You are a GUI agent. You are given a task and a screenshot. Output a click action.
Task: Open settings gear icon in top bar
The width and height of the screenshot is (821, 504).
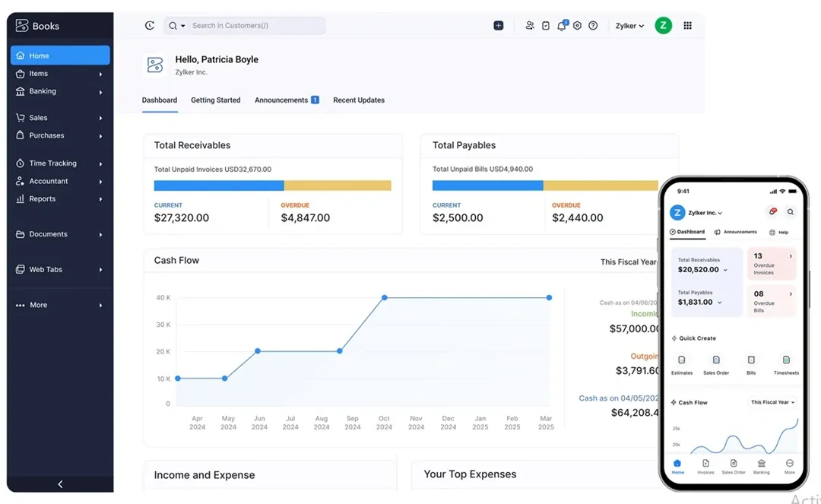tap(577, 26)
